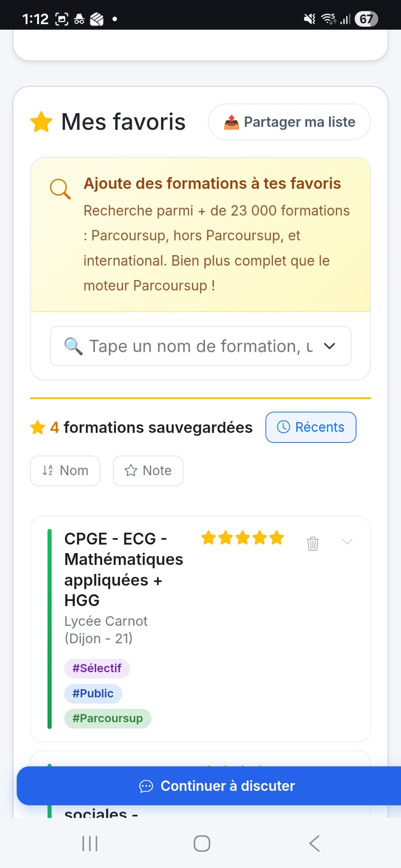Screen dimensions: 401x868
Task: Click the #Public tag
Action: coord(93,693)
